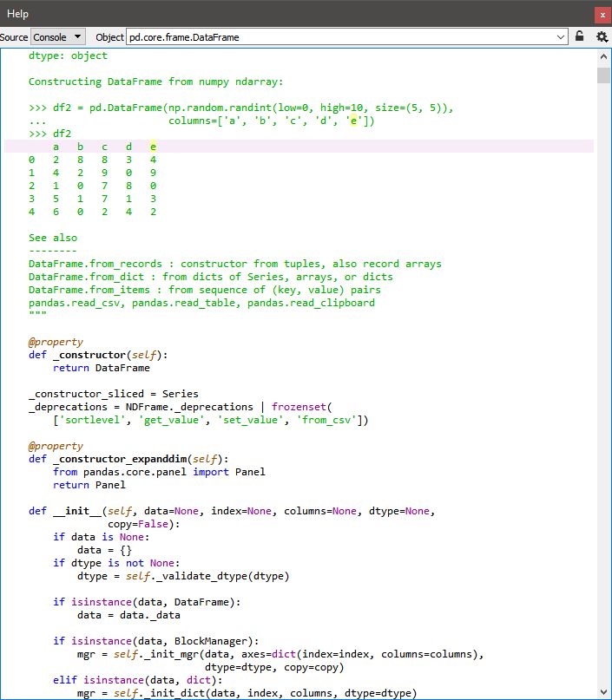Click the highlighted column header 'e'
The height and width of the screenshot is (700, 612).
pos(154,147)
